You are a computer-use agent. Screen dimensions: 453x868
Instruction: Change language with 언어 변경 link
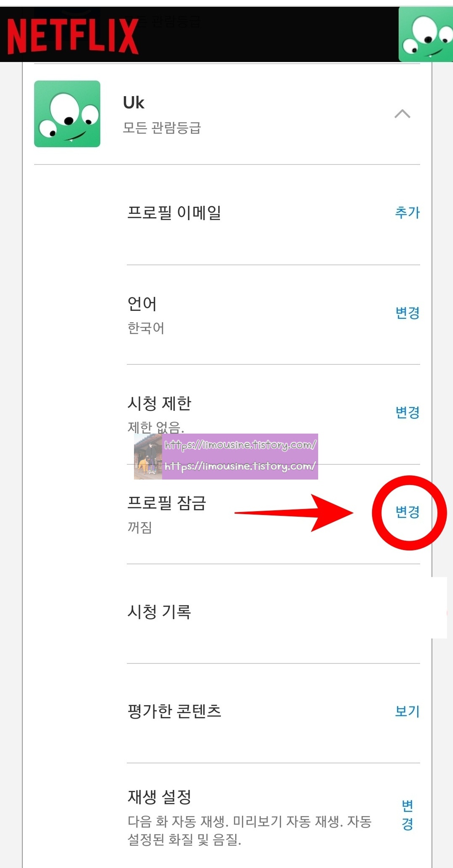pos(407,313)
